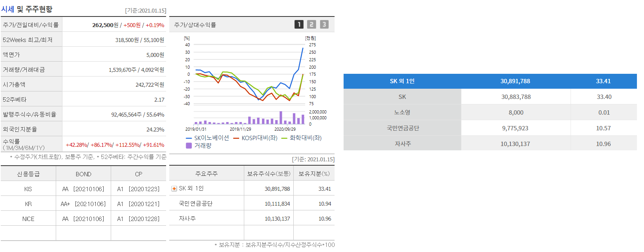Click the 기준: 2021.01.15 date under chart

tap(313, 159)
